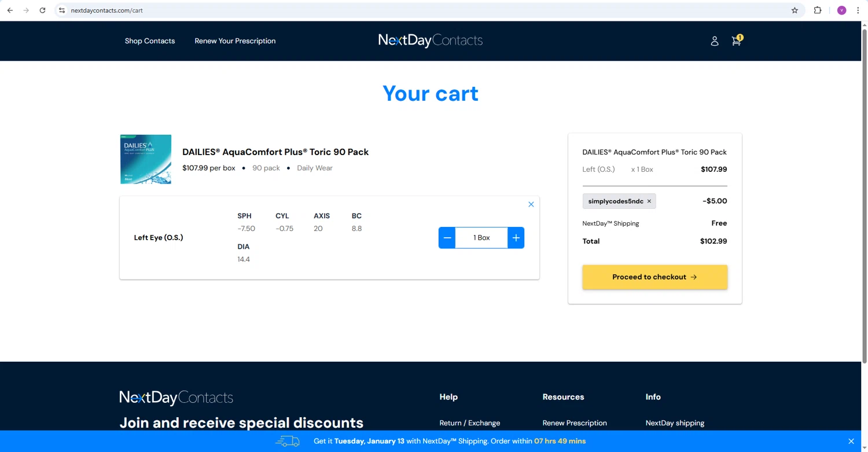This screenshot has width=868, height=452.
Task: Increase box quantity with plus button
Action: tap(516, 238)
